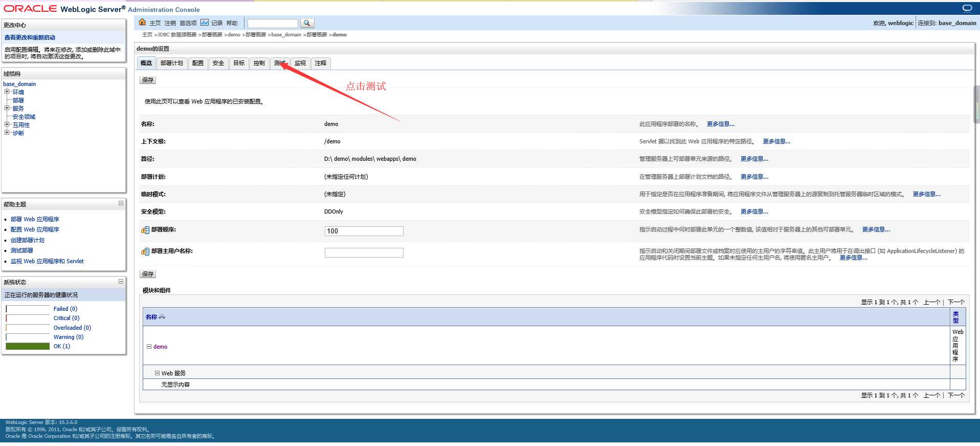Collapse the 系统状态 panel
980x446 pixels.
tap(121, 281)
